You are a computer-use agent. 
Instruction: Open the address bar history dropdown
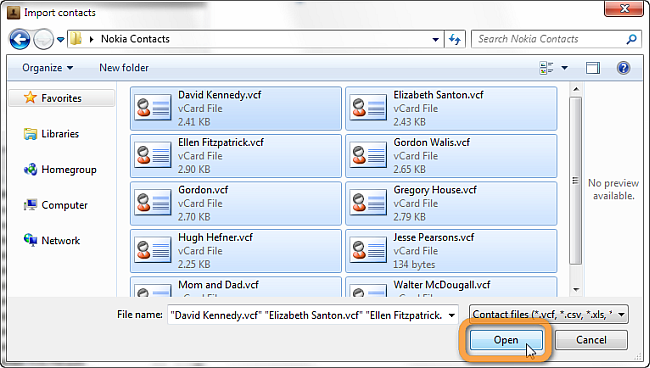[436, 39]
